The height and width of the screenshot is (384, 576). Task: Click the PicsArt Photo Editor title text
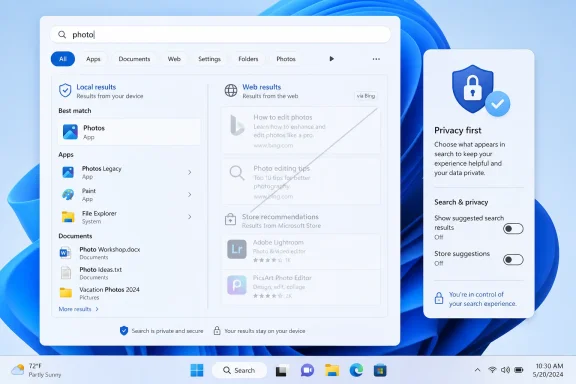[x=282, y=278]
